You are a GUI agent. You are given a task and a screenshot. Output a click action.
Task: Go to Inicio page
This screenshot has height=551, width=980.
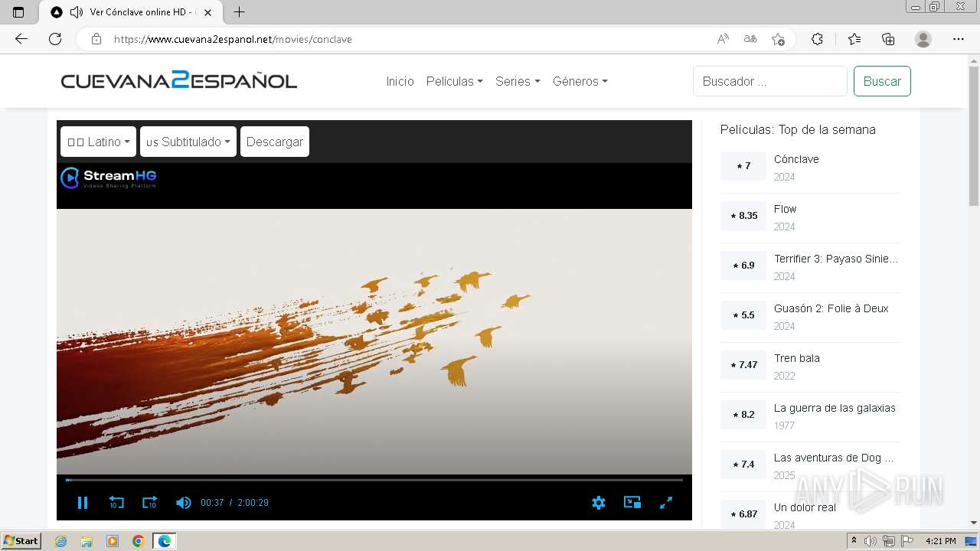pyautogui.click(x=400, y=81)
